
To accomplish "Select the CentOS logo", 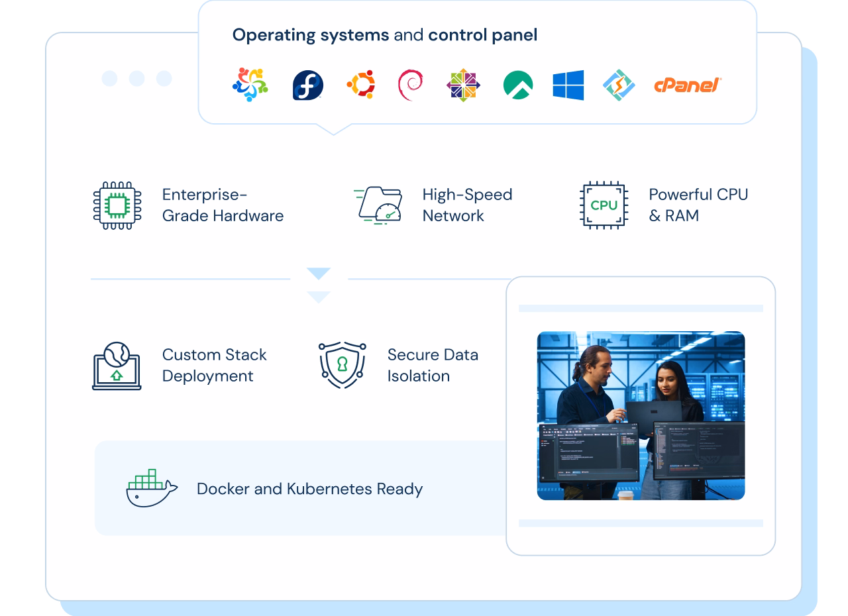I will coord(463,85).
